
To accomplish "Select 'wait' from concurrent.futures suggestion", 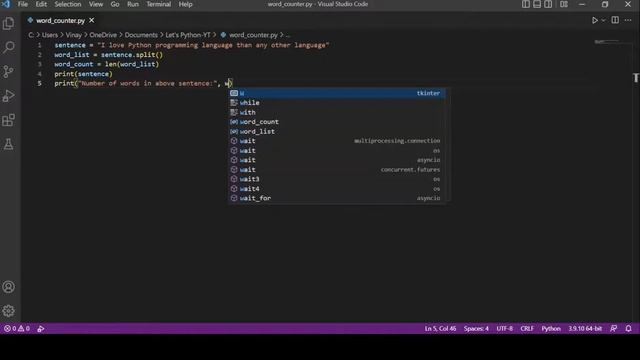I will [x=337, y=169].
